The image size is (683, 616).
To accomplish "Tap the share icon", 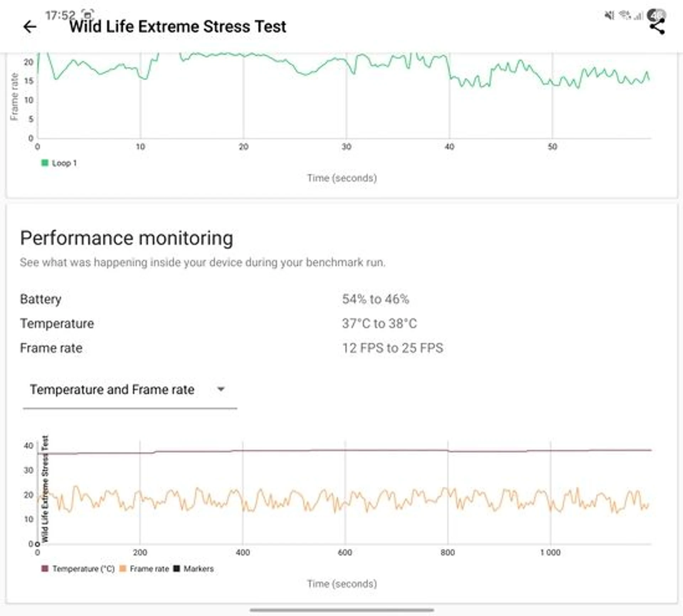I will 657,27.
